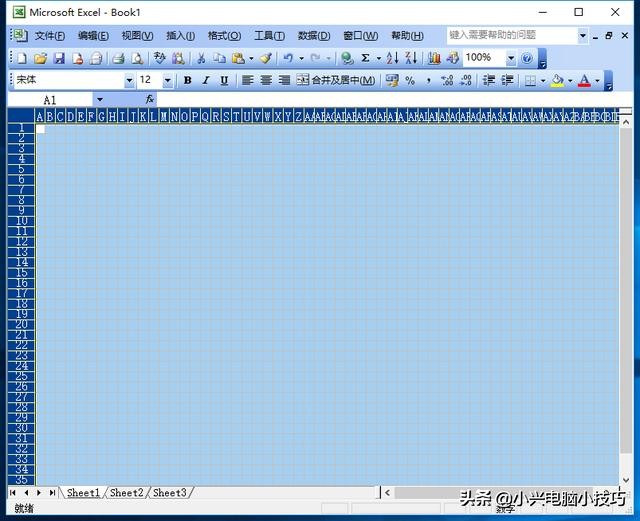Viewport: 640px width, 521px height.
Task: Click the down arrow of the vertical scrollbar
Action: [626, 480]
